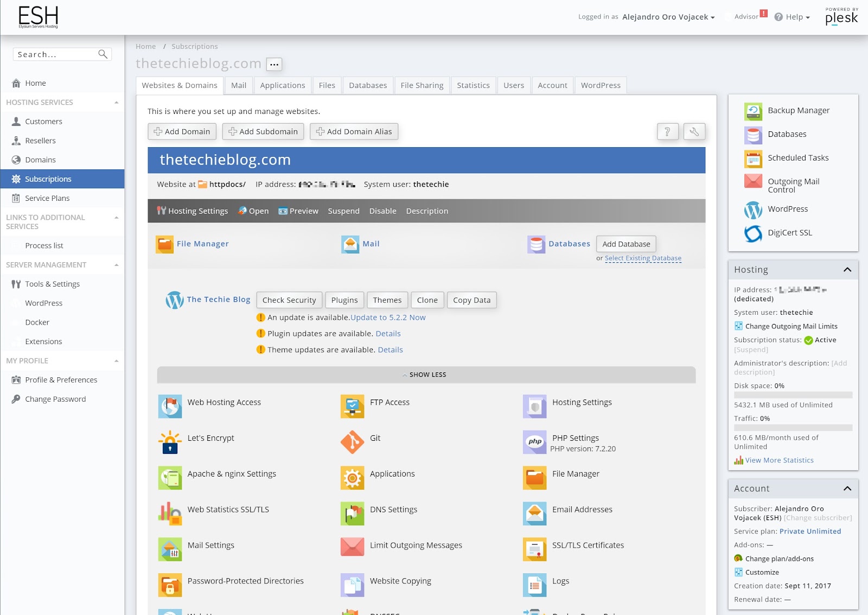
Task: Open Web Statistics SSL/TLS icon
Action: (170, 513)
